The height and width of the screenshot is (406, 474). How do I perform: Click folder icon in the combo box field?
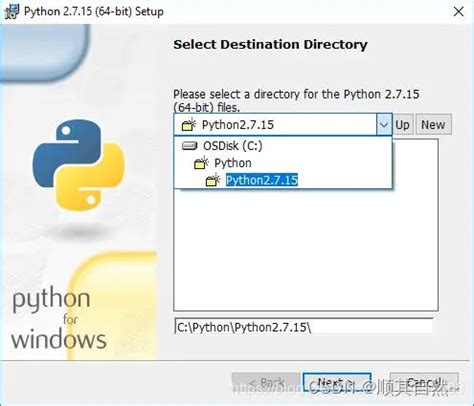tap(189, 125)
